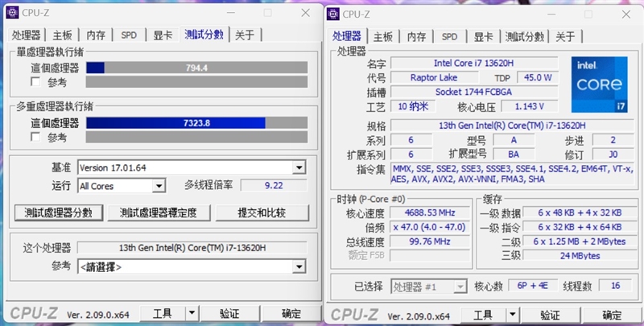Screen dimensions: 644x326
Task: Click 核心数 value 6P + 4E
Action: [x=533, y=286]
